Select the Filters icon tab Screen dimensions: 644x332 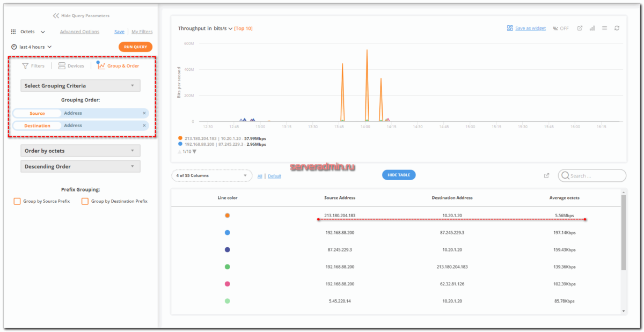[x=25, y=65]
